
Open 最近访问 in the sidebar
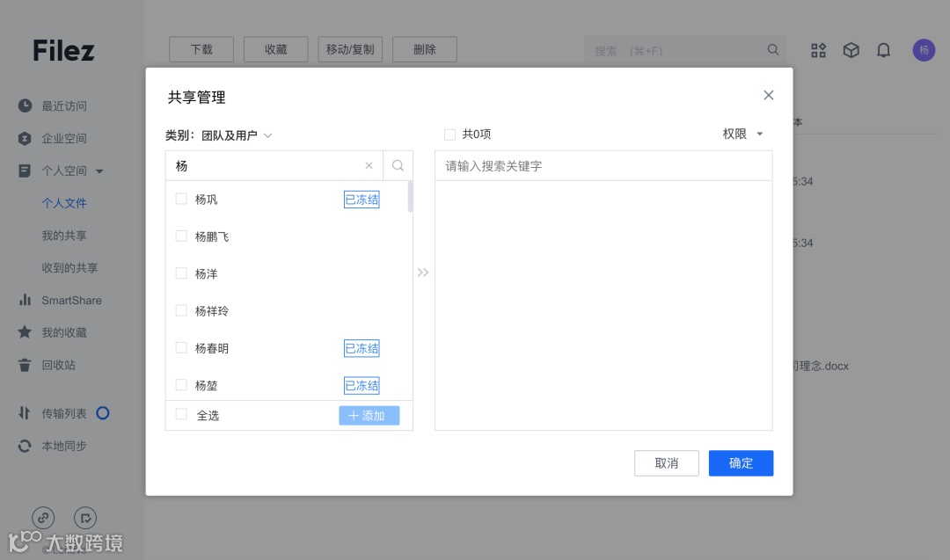[64, 106]
